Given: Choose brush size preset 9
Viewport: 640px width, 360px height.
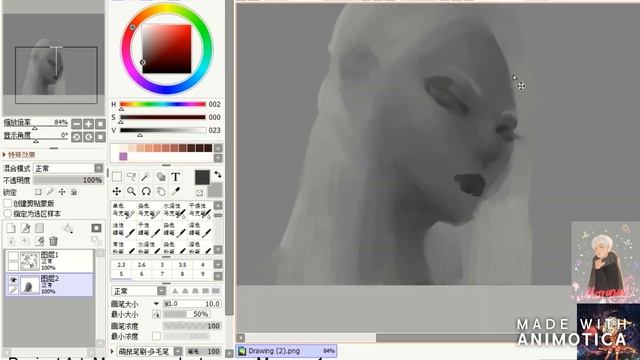Looking at the screenshot, I should (x=202, y=274).
